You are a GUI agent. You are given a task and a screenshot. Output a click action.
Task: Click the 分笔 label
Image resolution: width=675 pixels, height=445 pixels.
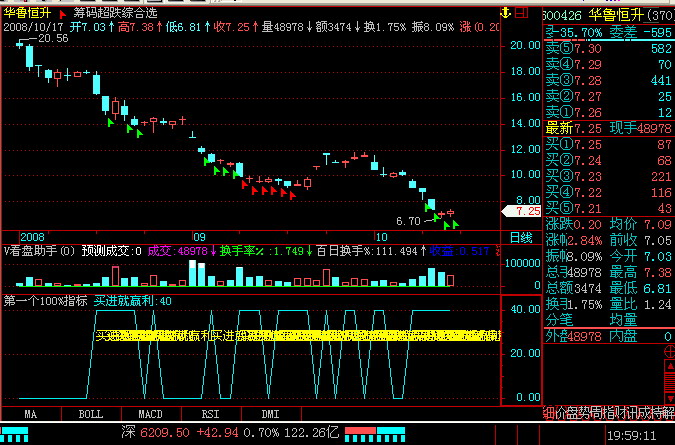[559, 320]
